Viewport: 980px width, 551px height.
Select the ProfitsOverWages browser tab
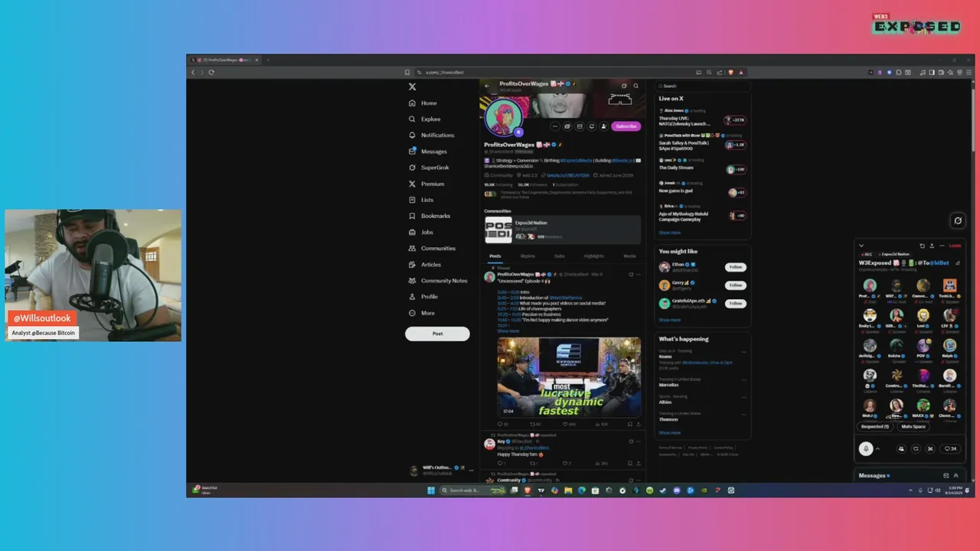pyautogui.click(x=224, y=60)
